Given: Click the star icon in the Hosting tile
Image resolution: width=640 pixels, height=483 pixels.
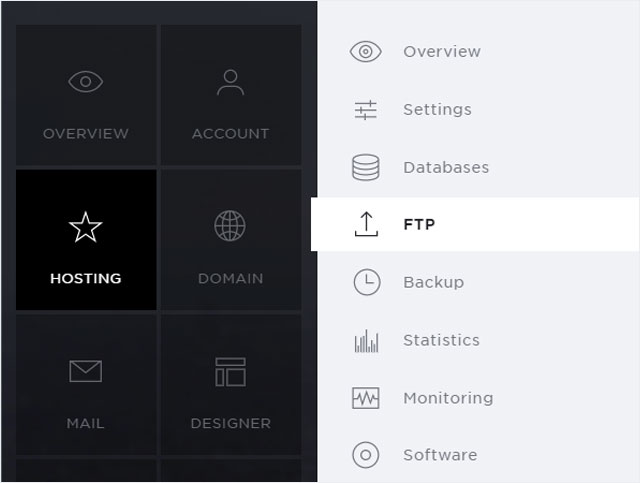Looking at the screenshot, I should point(85,227).
